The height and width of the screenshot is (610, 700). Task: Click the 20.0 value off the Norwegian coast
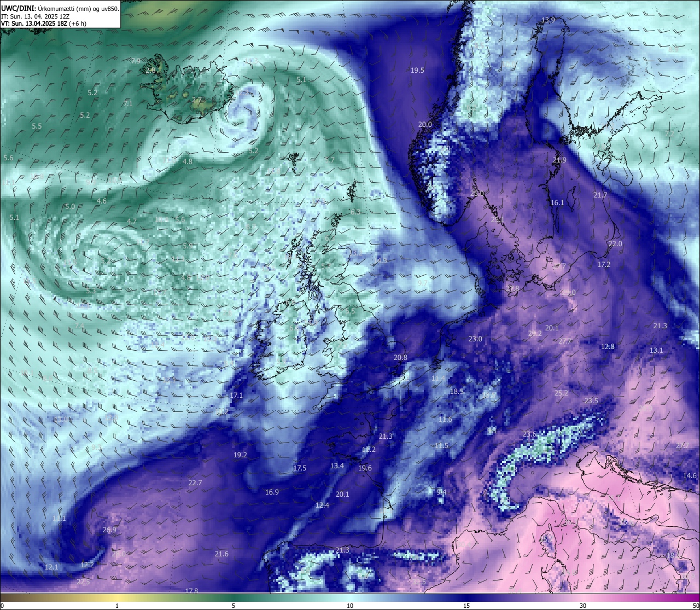pyautogui.click(x=425, y=124)
